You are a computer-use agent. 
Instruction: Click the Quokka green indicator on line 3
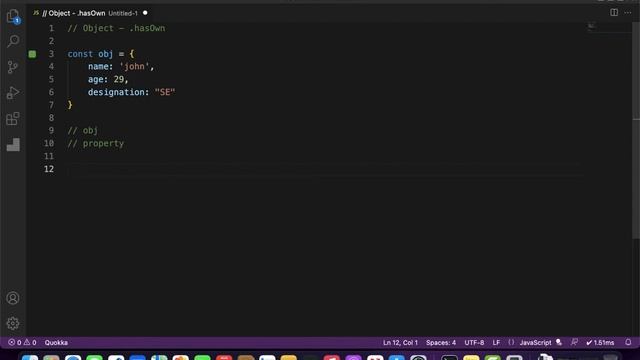[32, 54]
